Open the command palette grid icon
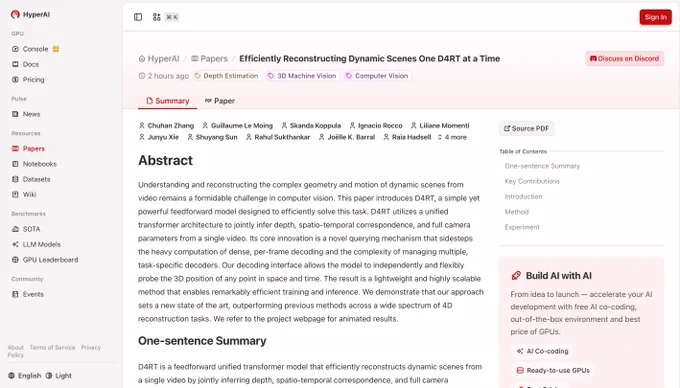 [x=157, y=17]
